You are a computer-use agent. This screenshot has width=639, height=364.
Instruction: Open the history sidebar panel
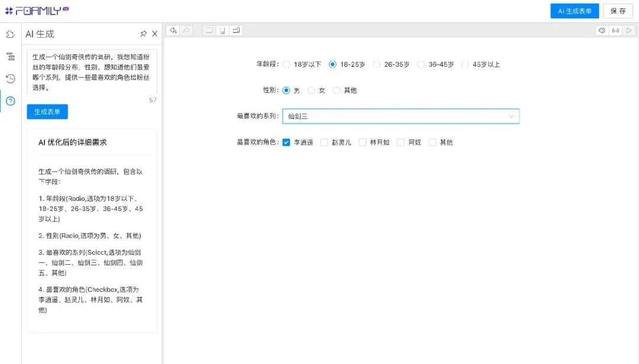click(x=11, y=79)
